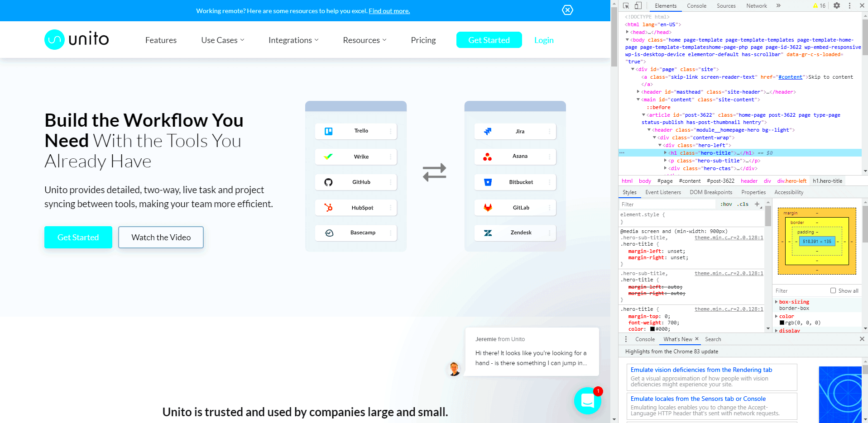Image resolution: width=868 pixels, height=423 pixels.
Task: Click the warning count 16 indicator
Action: click(x=819, y=6)
